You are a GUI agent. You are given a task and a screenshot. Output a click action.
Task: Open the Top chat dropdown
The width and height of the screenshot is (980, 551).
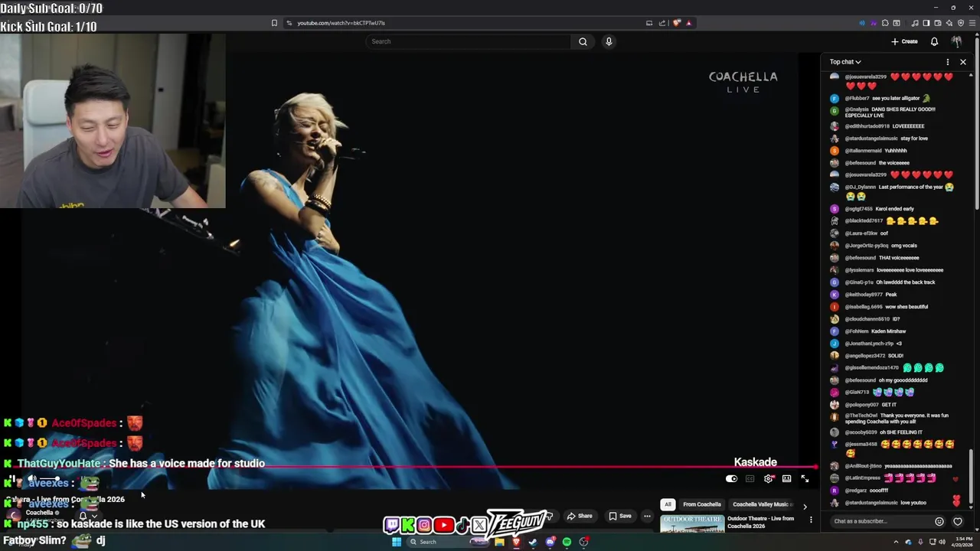pos(845,62)
